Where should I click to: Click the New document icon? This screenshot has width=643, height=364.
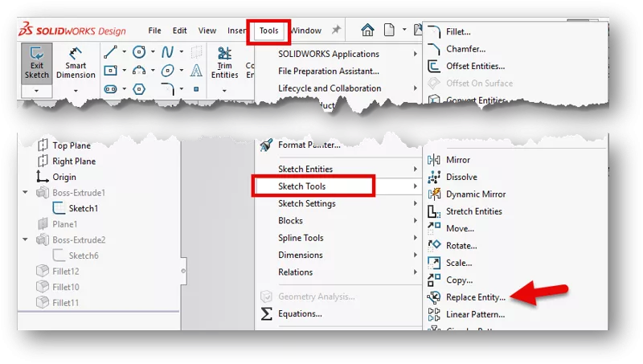(389, 30)
